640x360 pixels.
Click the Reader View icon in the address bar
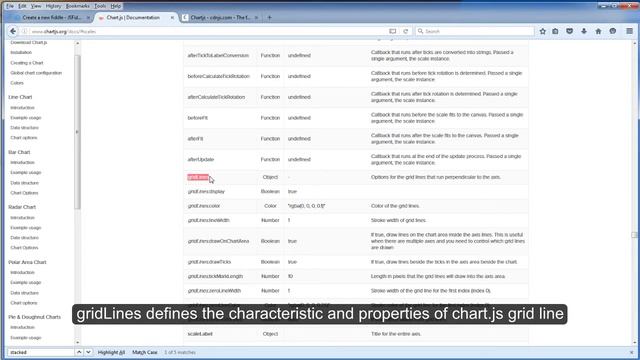pos(392,31)
